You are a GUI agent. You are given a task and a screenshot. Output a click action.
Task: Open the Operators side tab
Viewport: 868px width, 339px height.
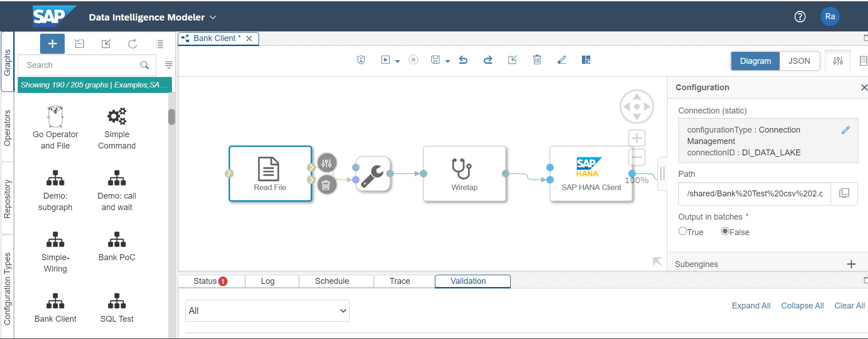(7, 128)
